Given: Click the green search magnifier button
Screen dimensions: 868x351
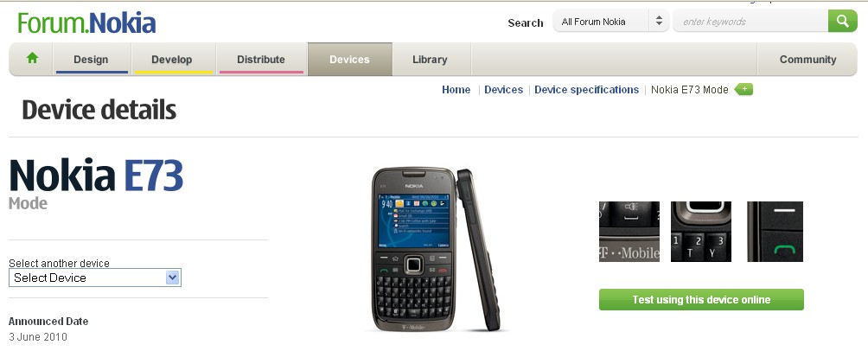Looking at the screenshot, I should click(843, 21).
